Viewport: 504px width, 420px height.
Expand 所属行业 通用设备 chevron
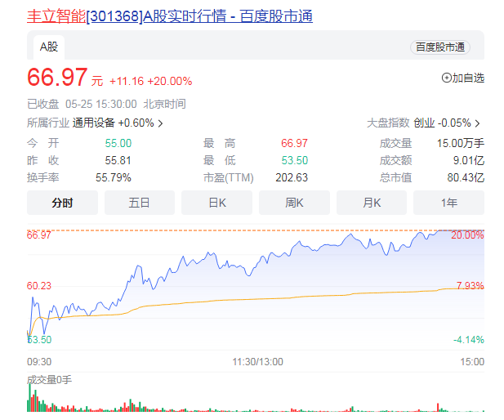click(x=160, y=123)
